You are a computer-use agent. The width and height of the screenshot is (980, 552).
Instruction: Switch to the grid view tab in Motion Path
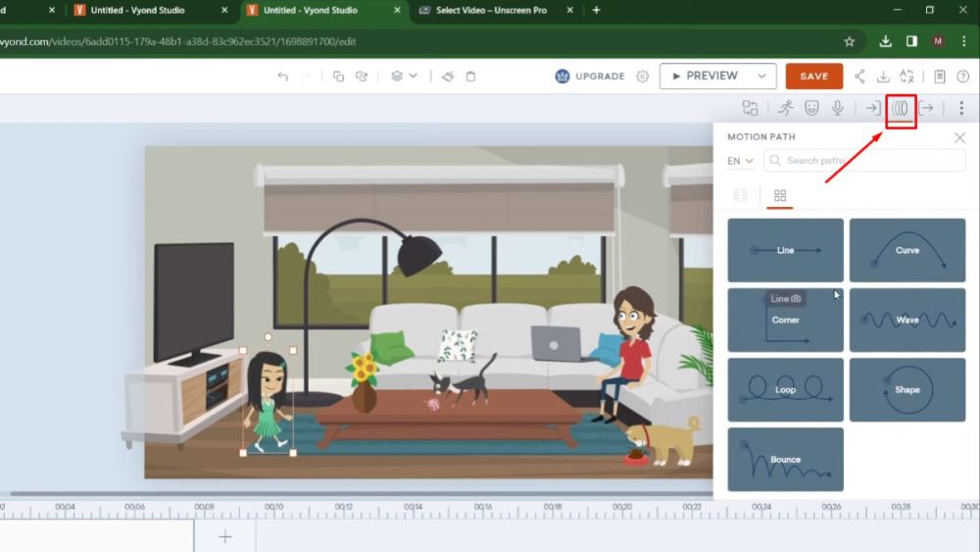click(x=780, y=195)
